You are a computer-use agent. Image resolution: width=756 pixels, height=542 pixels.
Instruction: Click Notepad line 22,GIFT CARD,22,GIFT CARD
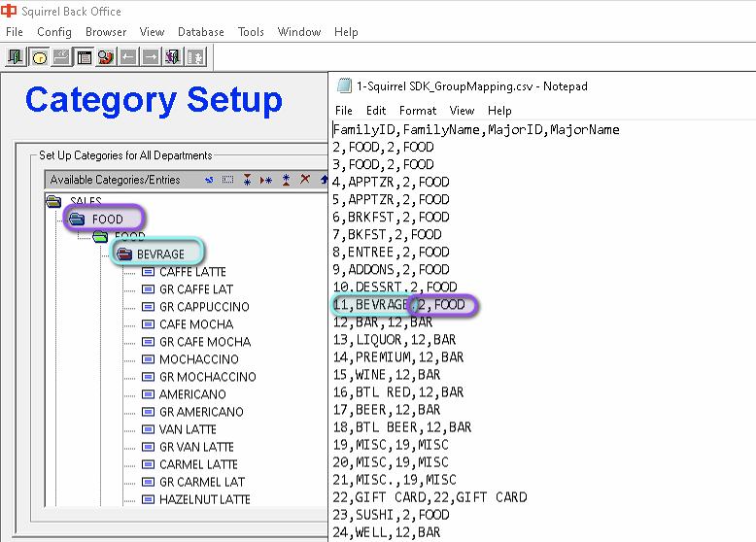click(430, 497)
